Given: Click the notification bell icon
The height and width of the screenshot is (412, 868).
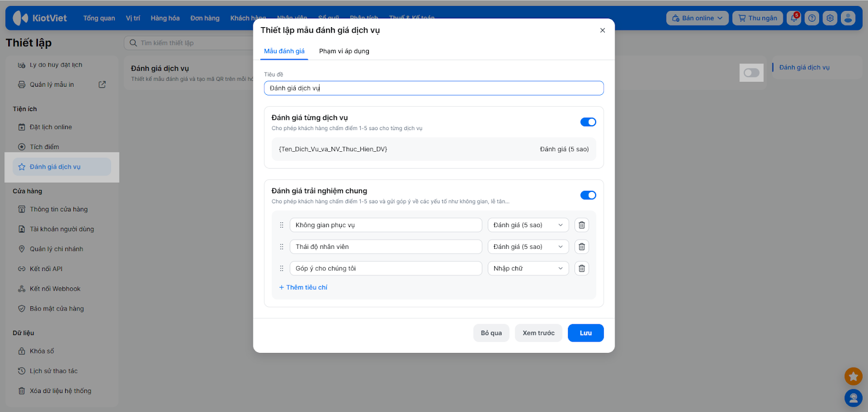Looking at the screenshot, I should click(x=794, y=18).
